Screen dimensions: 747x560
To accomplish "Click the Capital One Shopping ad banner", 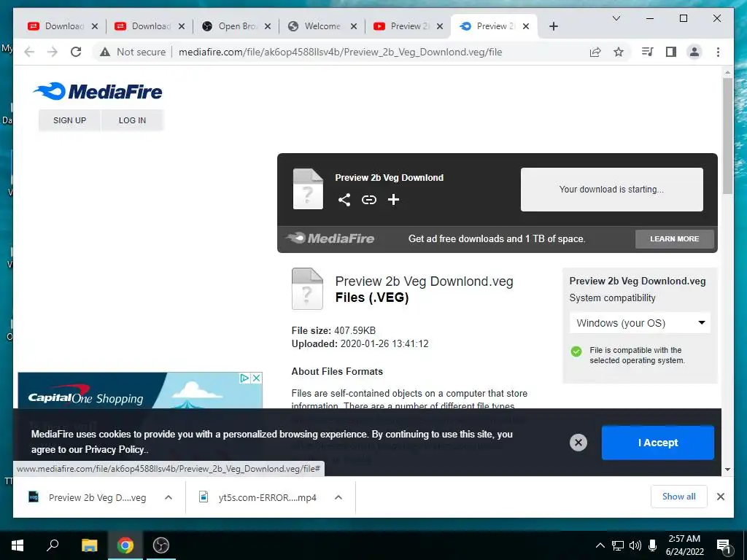I will [139, 392].
